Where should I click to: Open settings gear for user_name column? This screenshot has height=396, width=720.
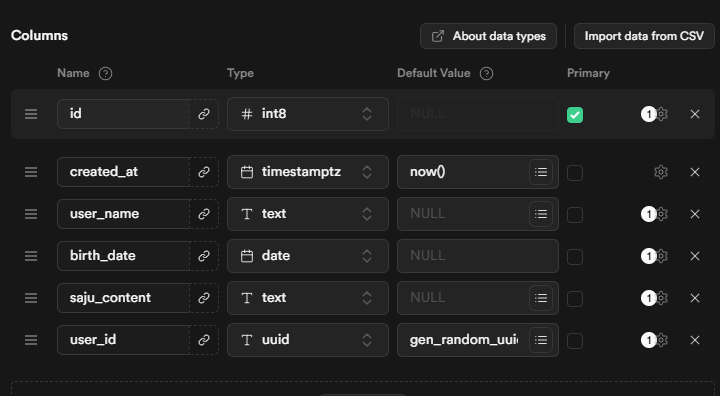point(661,214)
